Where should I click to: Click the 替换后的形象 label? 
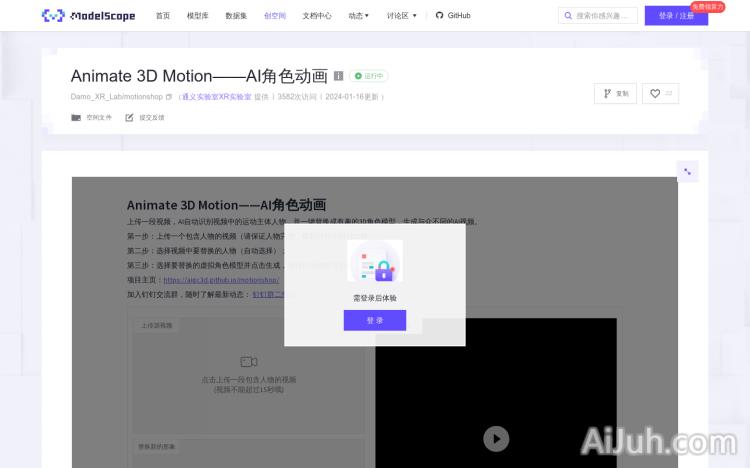(x=156, y=446)
